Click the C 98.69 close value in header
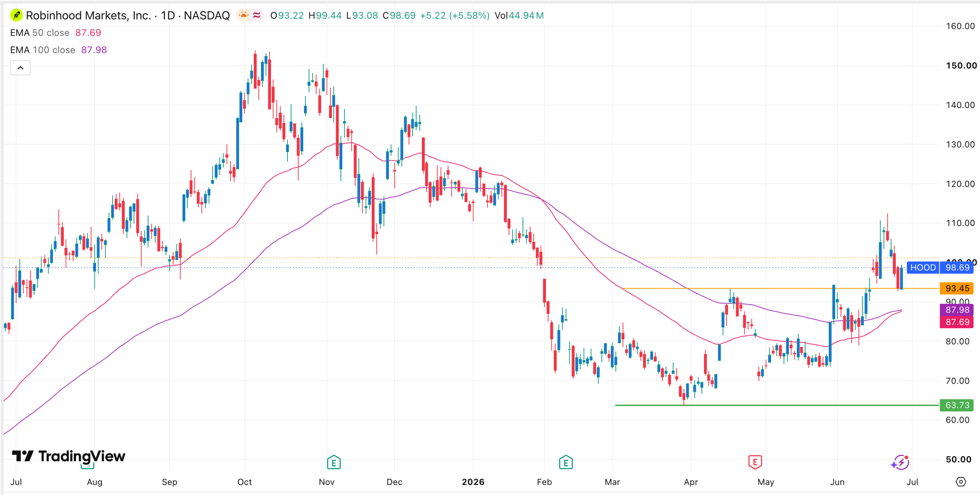Viewport: 980px width, 495px height. 399,15
